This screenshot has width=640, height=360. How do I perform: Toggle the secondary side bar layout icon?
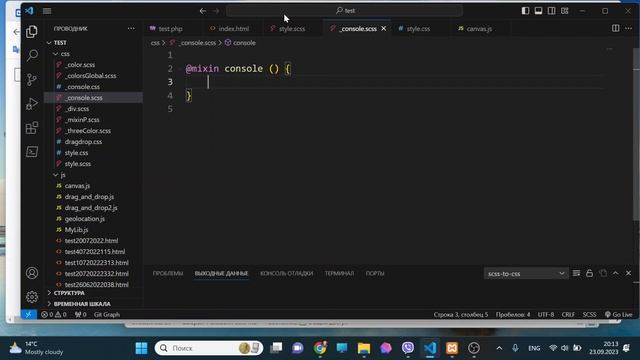[x=551, y=11]
